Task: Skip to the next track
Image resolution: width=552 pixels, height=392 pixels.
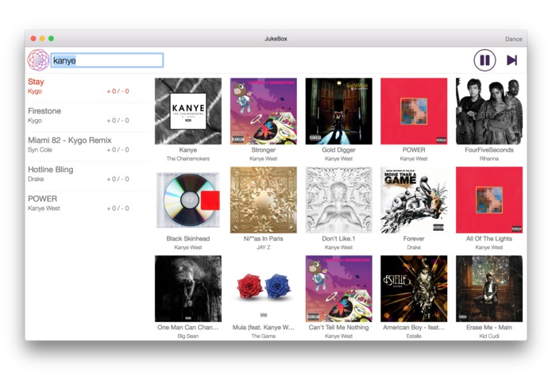Action: click(x=511, y=60)
